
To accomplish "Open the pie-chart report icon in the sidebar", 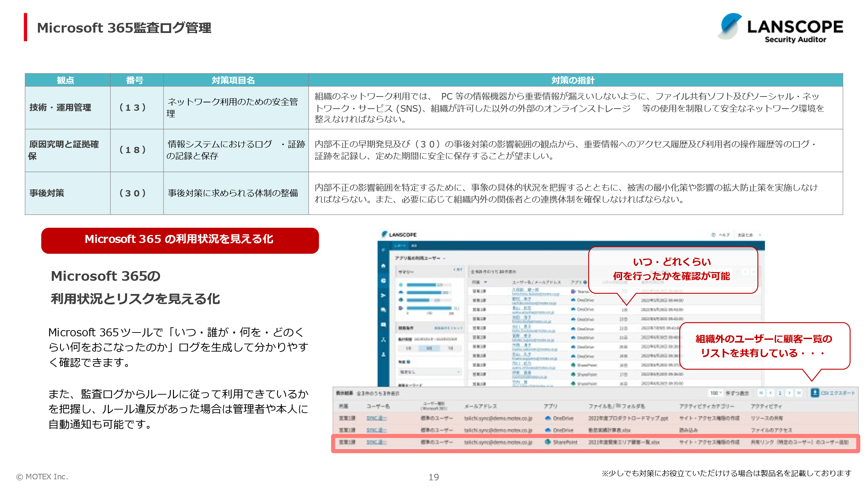I will point(383,280).
